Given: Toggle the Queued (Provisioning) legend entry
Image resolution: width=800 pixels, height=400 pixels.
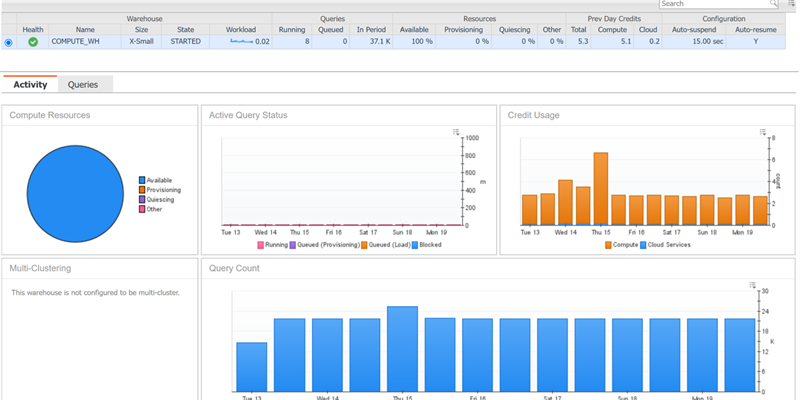Looking at the screenshot, I should click(325, 245).
